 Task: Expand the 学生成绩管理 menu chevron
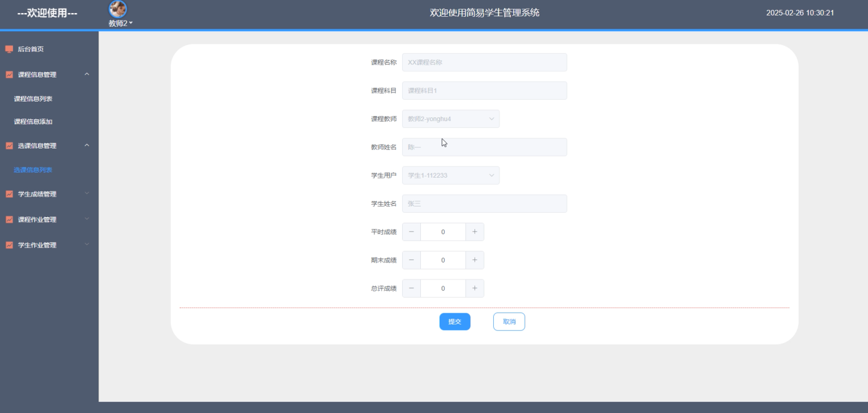pos(87,194)
